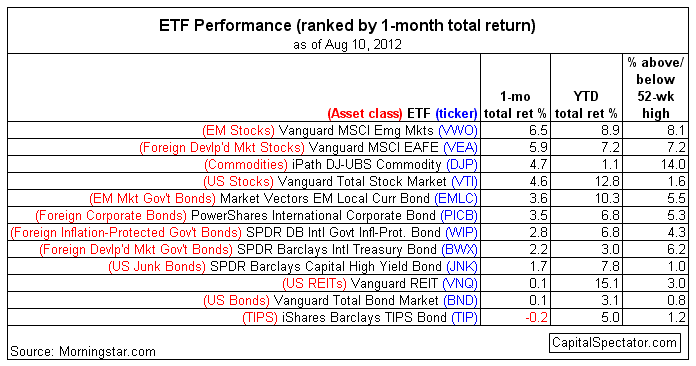Select the VEA ticker label
The height and width of the screenshot is (366, 696).
point(460,147)
